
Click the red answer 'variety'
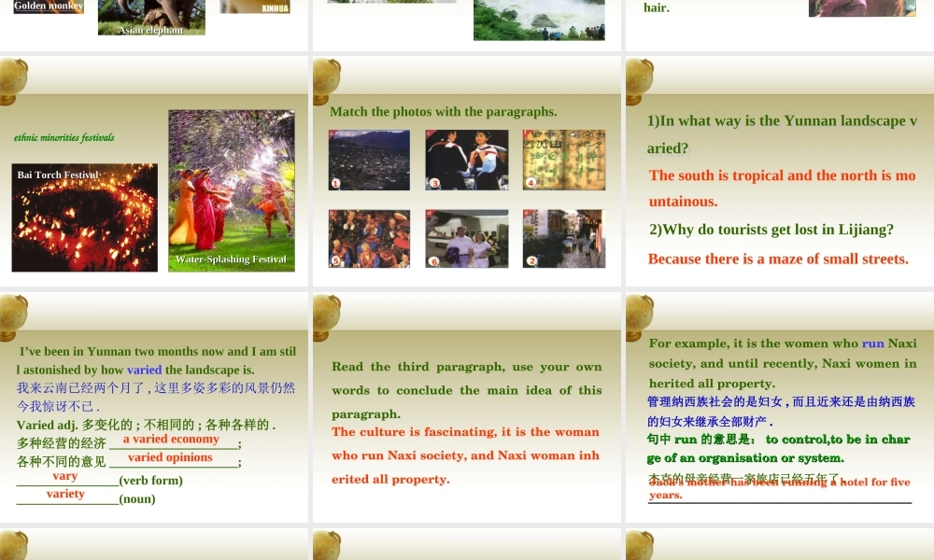point(65,494)
